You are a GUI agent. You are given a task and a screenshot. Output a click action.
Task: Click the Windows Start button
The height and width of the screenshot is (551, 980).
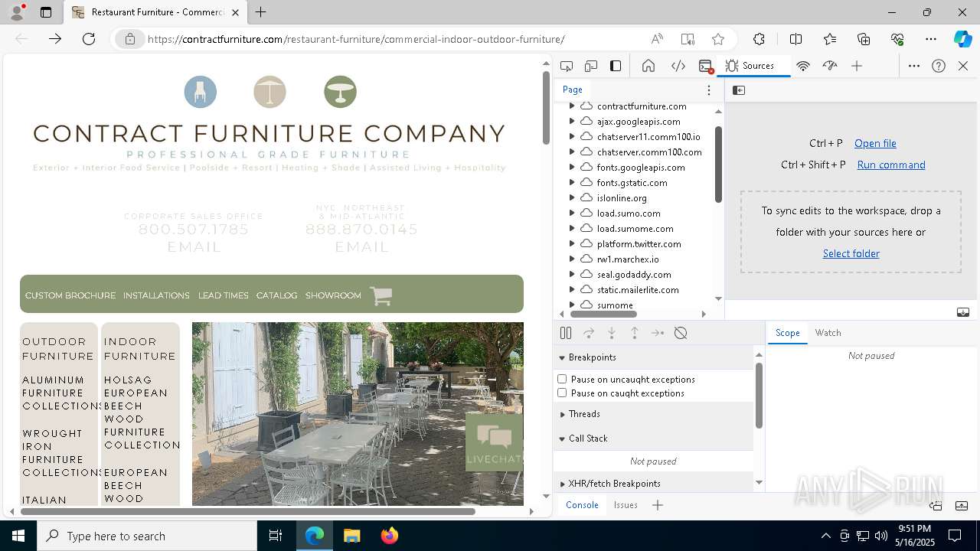[x=18, y=536]
